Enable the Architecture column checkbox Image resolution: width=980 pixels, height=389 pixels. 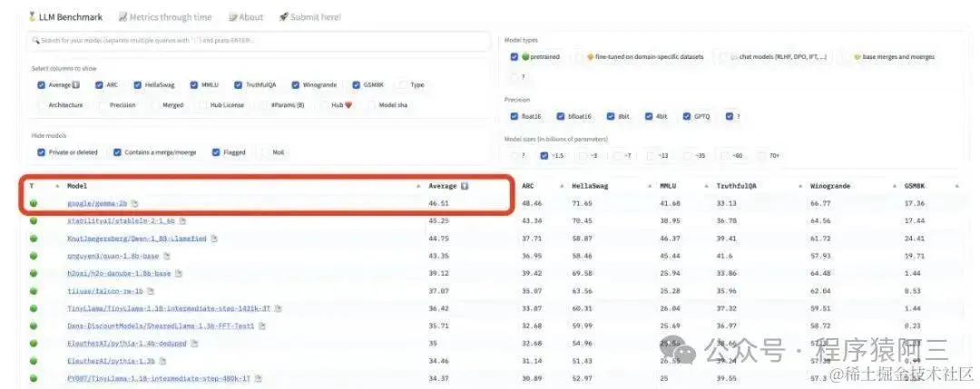(x=41, y=105)
